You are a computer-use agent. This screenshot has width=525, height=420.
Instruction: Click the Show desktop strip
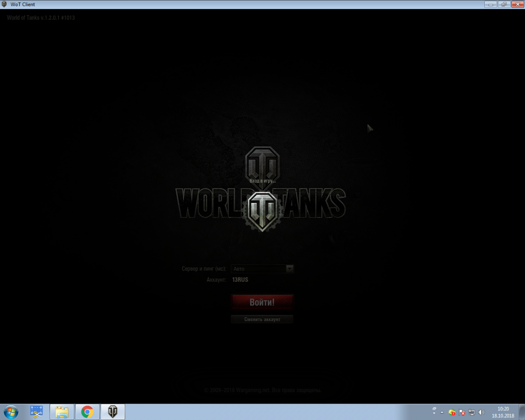click(x=521, y=412)
